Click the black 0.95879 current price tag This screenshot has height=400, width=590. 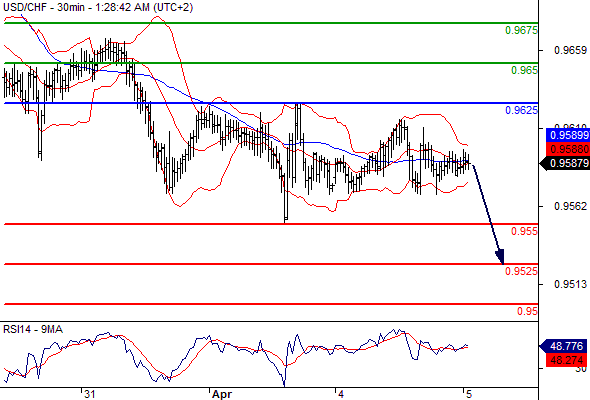(x=564, y=163)
